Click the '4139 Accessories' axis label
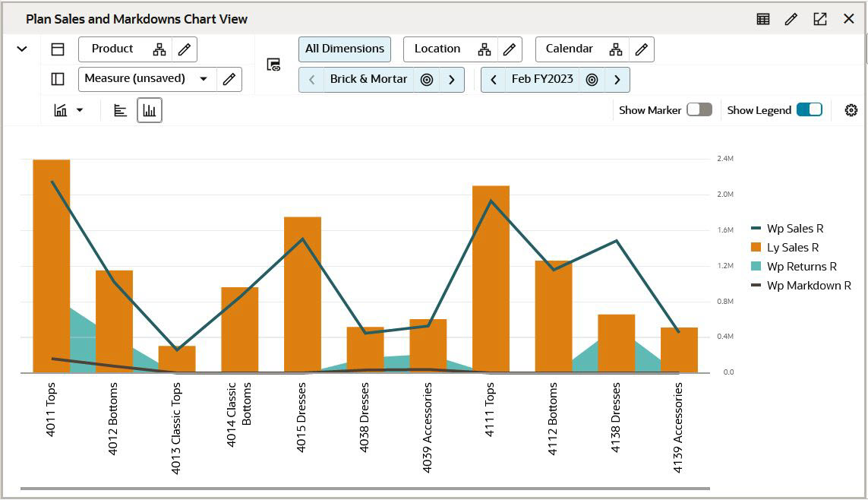868x500 pixels. (x=678, y=428)
